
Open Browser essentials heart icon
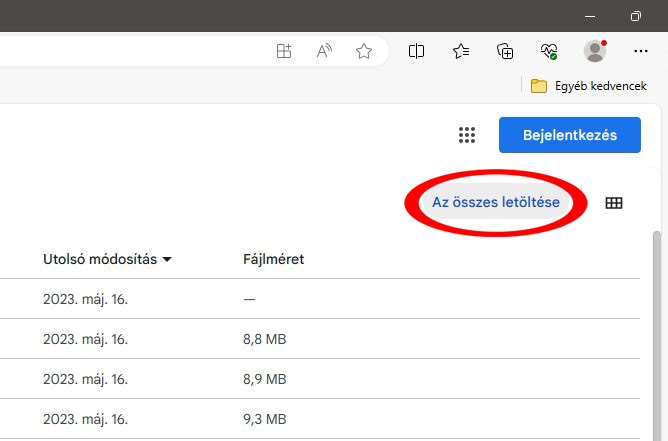coord(549,51)
